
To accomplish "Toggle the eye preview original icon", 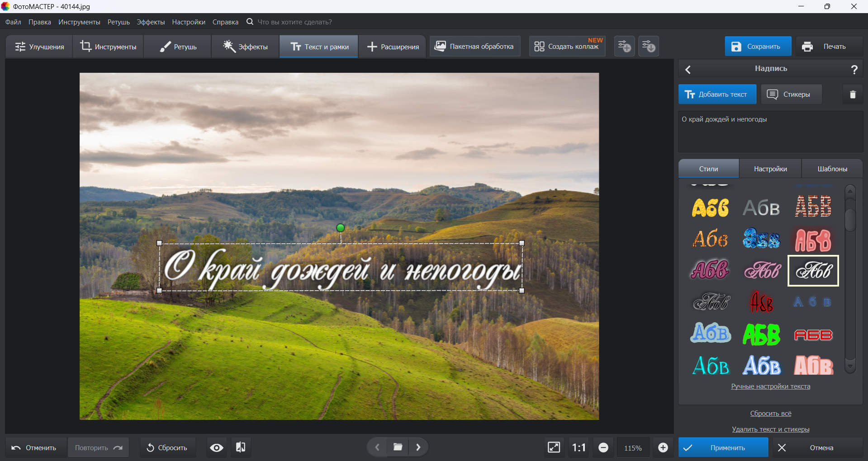I will pyautogui.click(x=217, y=447).
